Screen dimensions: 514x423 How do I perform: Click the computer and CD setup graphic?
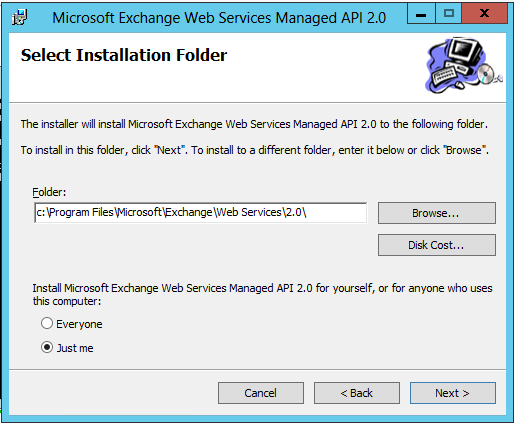464,66
